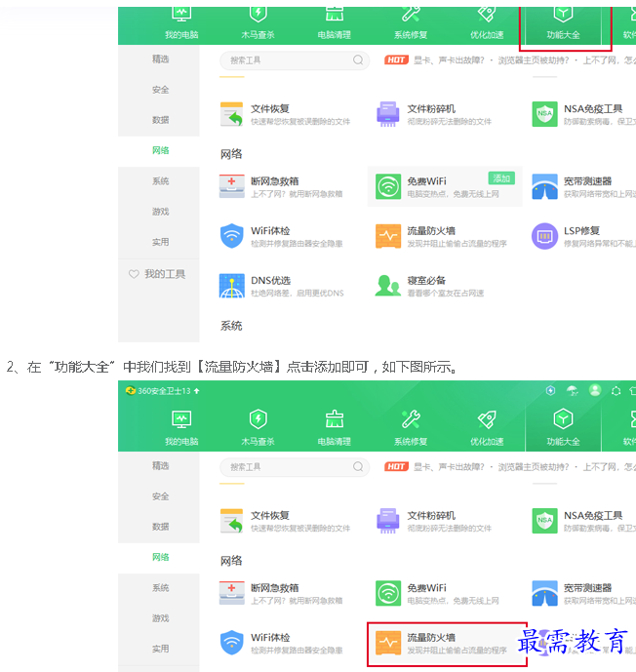Click heart icon beside 我的工具
The image size is (636, 672).
[x=134, y=274]
